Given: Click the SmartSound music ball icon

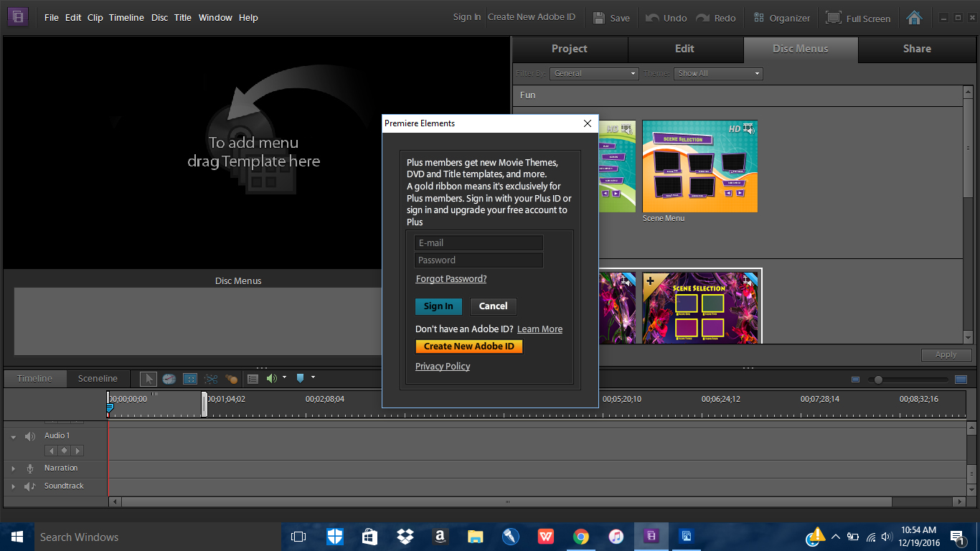Looking at the screenshot, I should click(232, 379).
